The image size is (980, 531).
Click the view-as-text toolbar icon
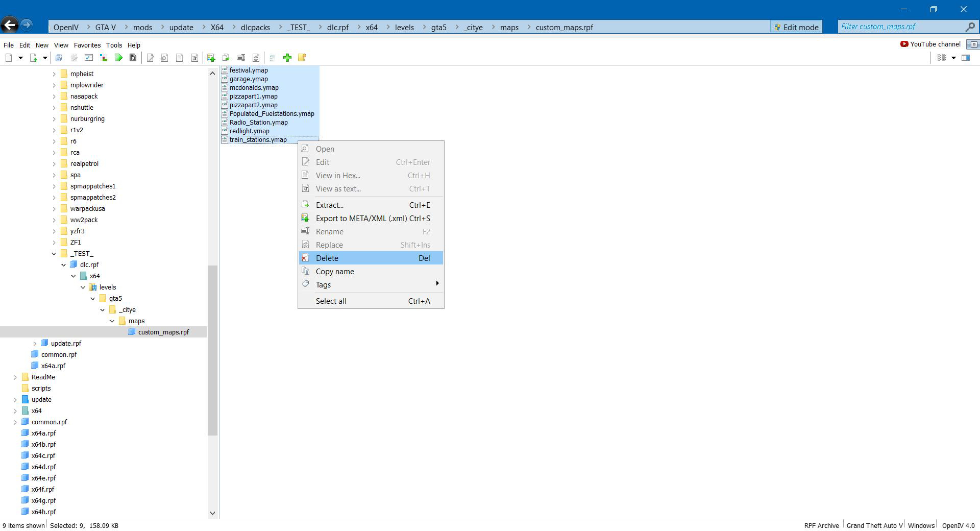click(194, 58)
